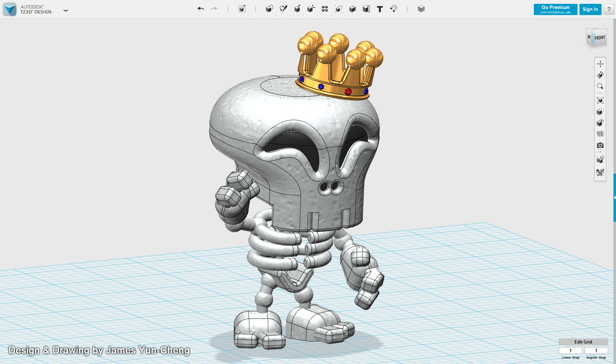Take a screenshot with camera icon
616x364 pixels.
(600, 145)
